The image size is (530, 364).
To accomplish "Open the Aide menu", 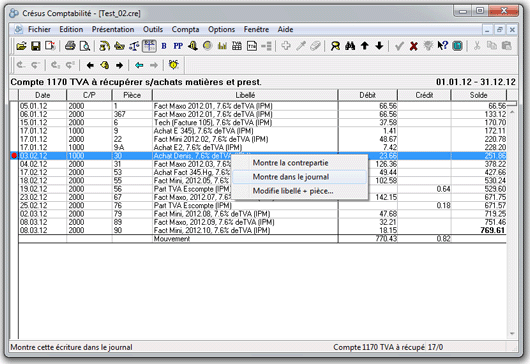I will (x=285, y=29).
